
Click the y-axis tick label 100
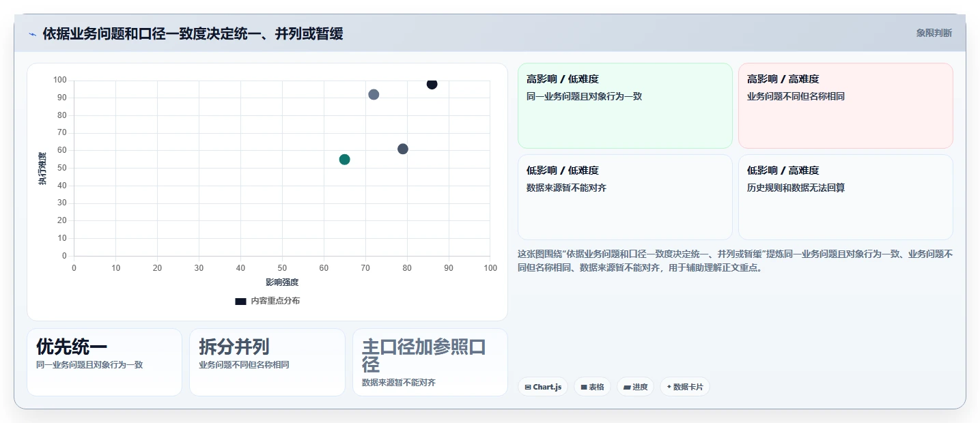tap(60, 81)
